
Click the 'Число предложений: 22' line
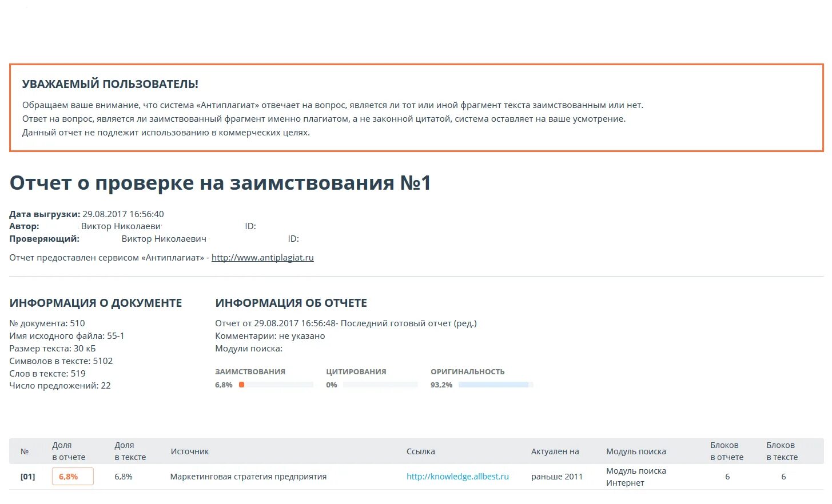(60, 386)
